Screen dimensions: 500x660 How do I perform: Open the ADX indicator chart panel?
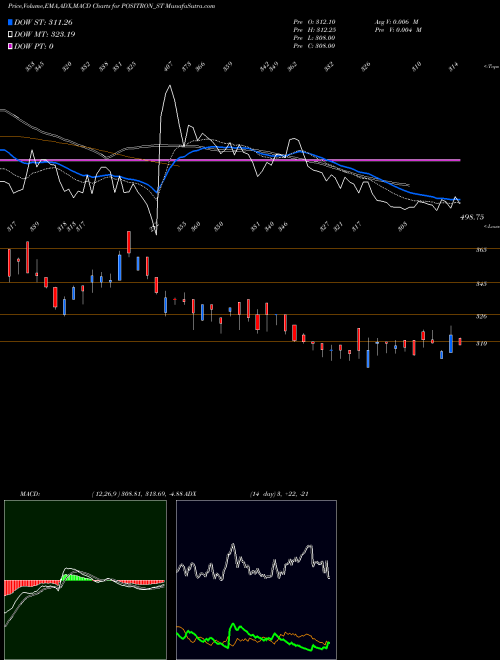[256, 580]
